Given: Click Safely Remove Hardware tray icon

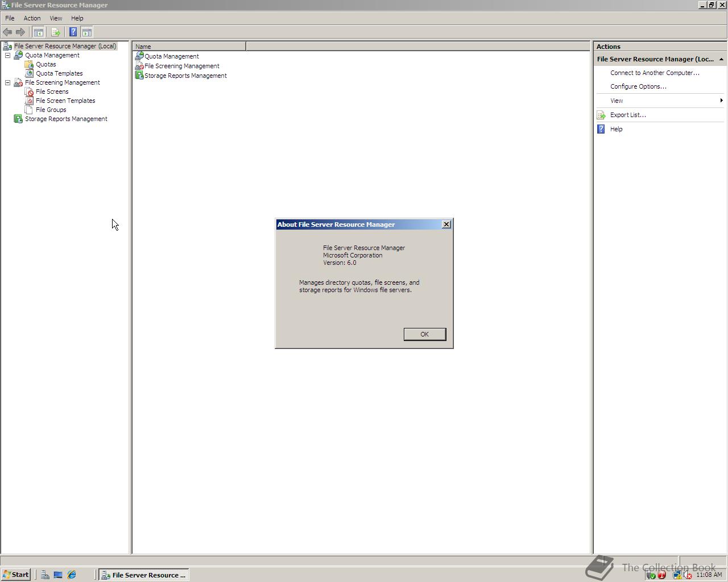Looking at the screenshot, I should [651, 575].
